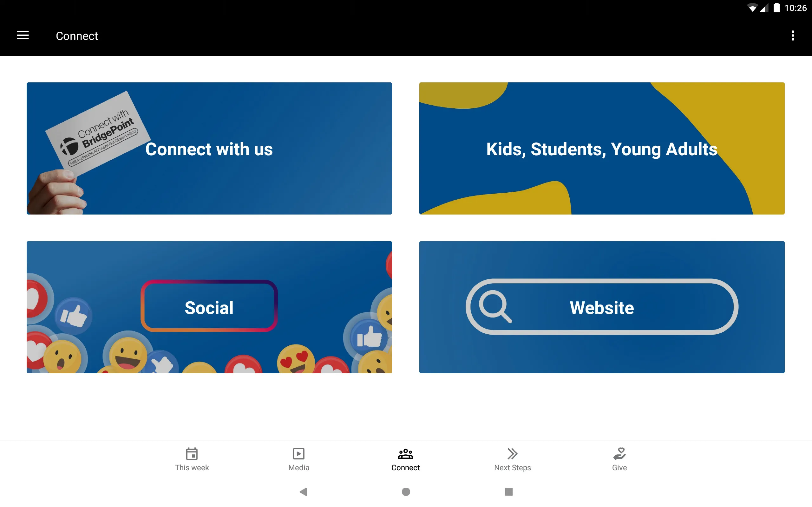
Task: Select the Connect tab
Action: (406, 459)
